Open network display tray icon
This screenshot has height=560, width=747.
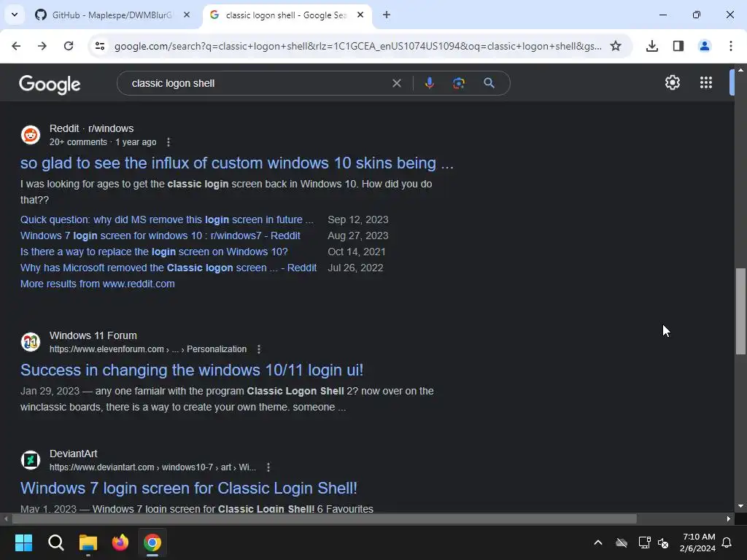(x=644, y=542)
